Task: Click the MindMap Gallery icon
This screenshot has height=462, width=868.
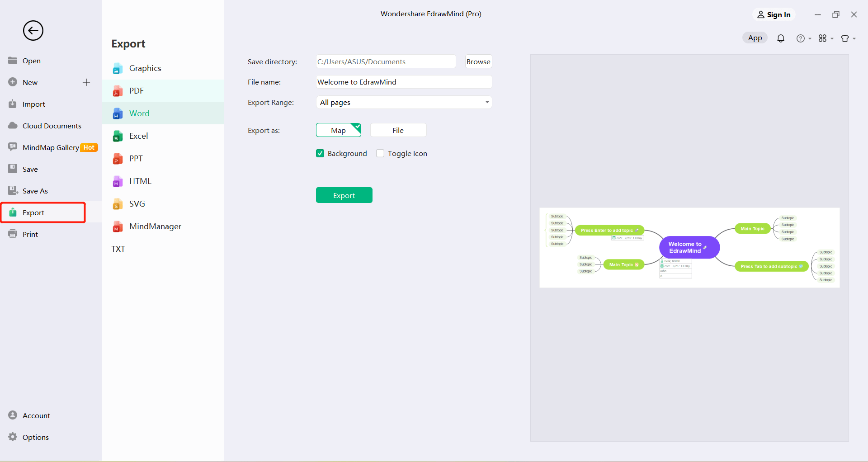Action: (x=13, y=147)
